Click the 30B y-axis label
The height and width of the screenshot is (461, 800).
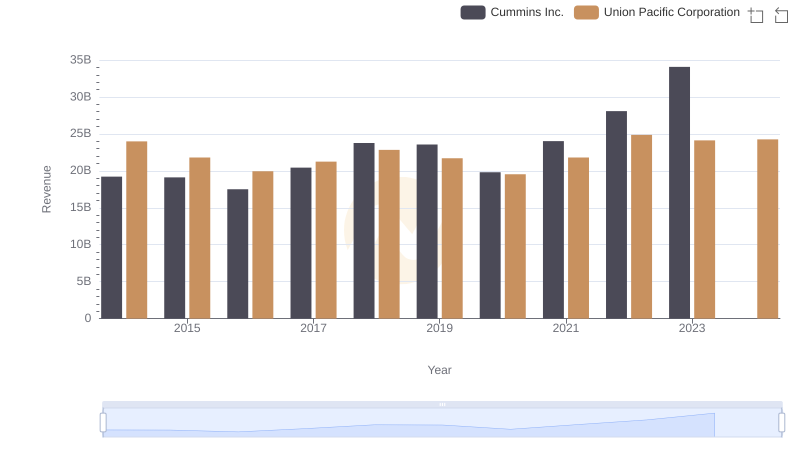(81, 96)
